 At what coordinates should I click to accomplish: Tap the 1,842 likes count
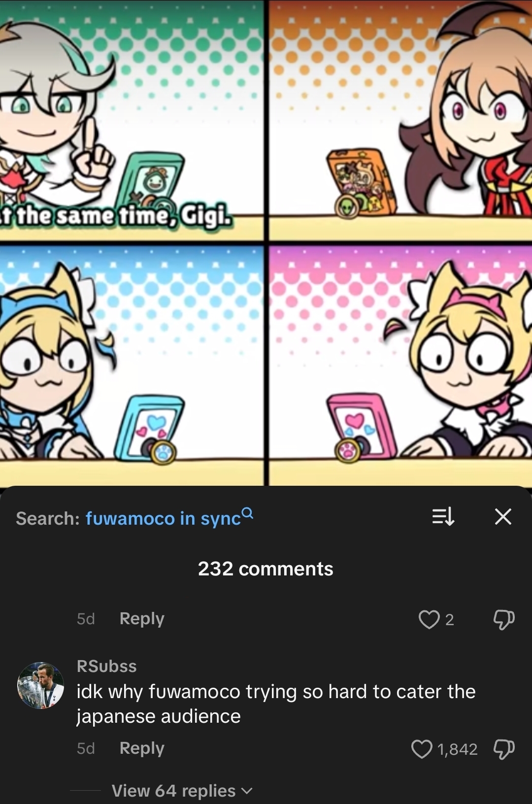(x=458, y=749)
